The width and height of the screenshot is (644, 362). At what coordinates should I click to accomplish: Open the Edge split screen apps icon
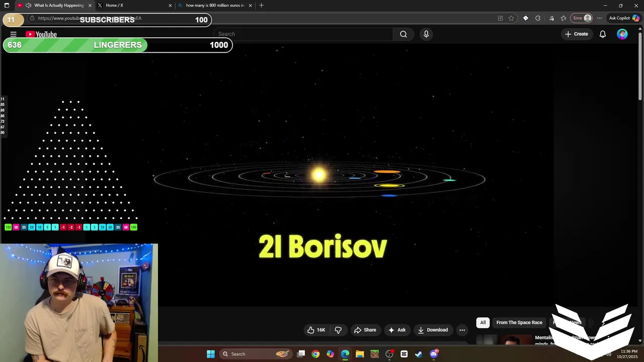click(500, 18)
